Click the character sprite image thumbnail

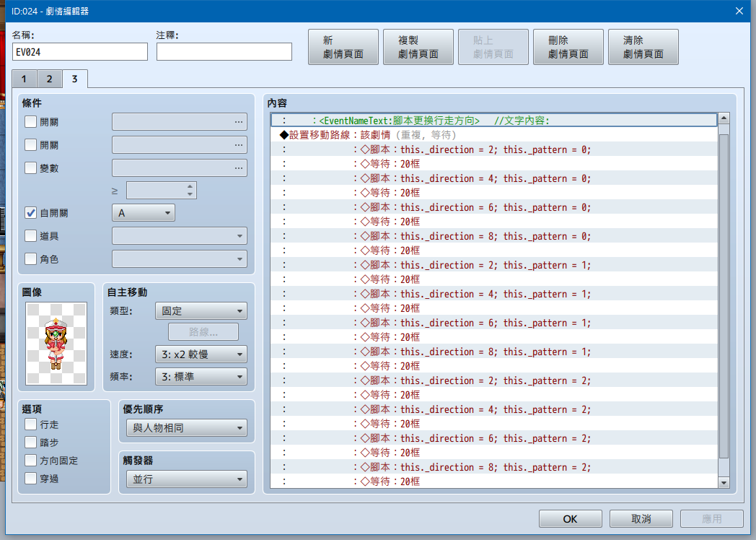pyautogui.click(x=56, y=343)
